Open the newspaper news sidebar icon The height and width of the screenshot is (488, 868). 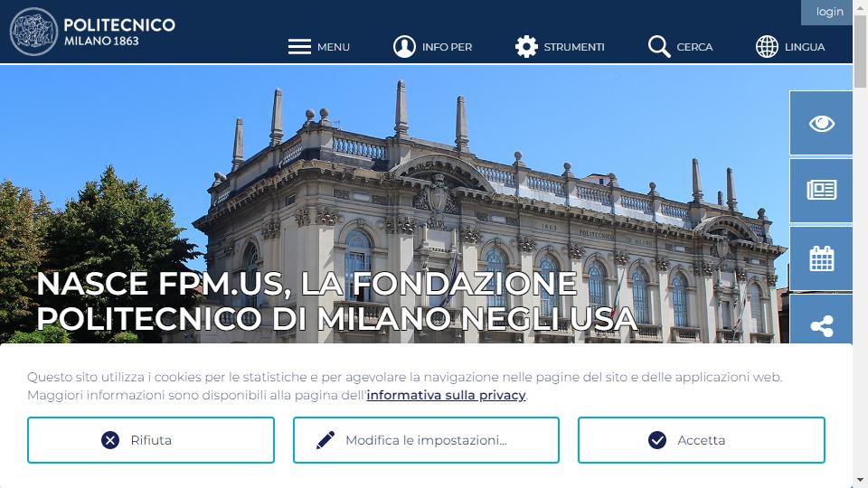click(822, 191)
